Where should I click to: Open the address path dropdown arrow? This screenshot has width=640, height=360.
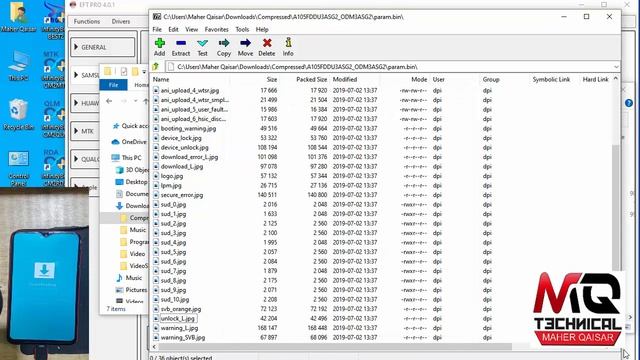click(616, 67)
